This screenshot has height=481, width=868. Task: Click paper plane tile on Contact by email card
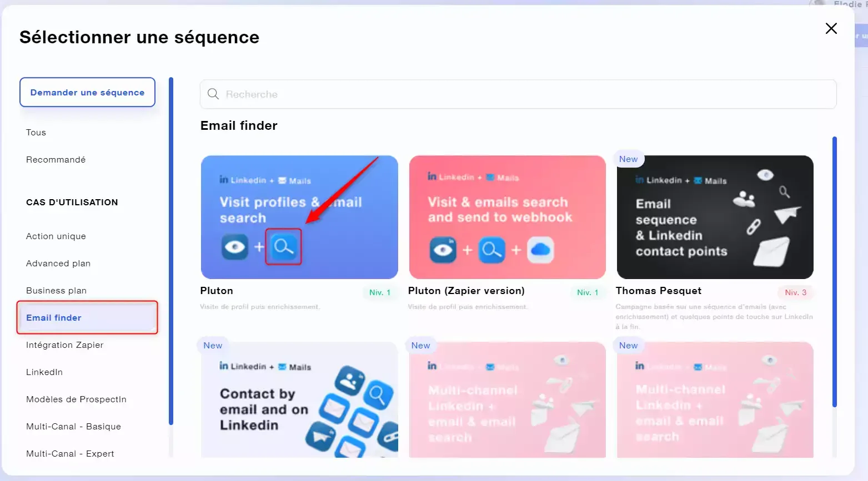(321, 437)
